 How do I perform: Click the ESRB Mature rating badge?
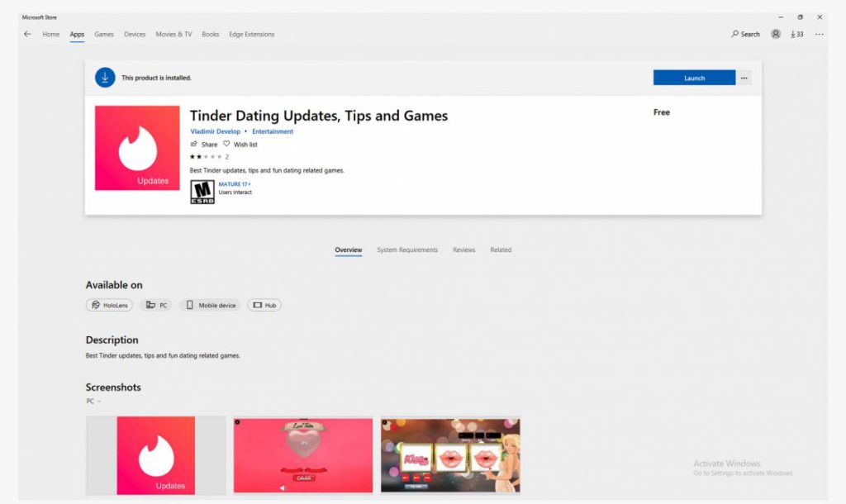tap(202, 192)
